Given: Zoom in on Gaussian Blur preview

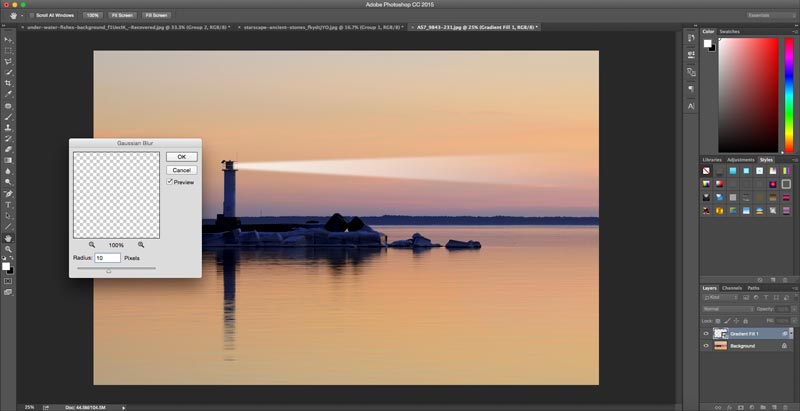Looking at the screenshot, I should pos(141,245).
